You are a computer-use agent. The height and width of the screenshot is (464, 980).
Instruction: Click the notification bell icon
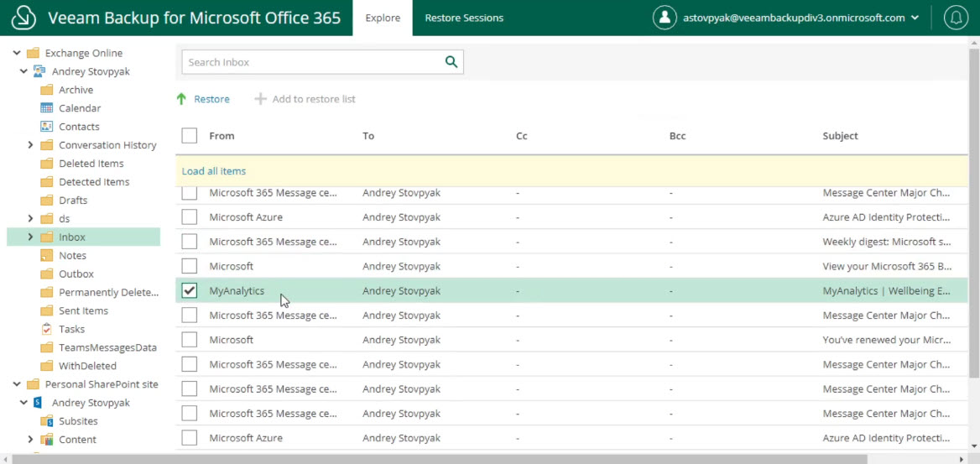pos(956,18)
